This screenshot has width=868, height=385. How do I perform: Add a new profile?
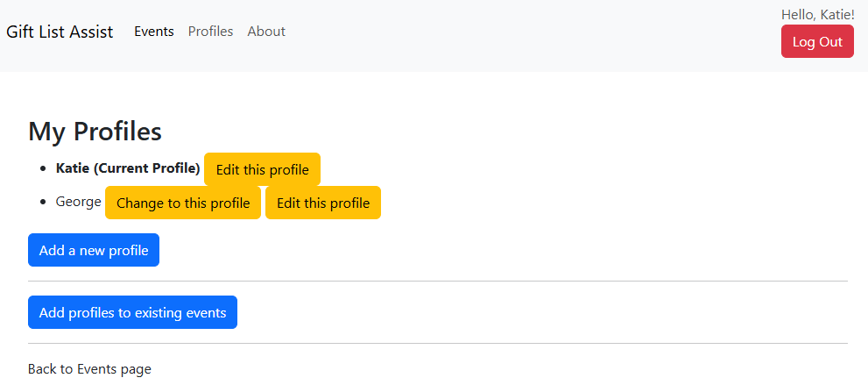pyautogui.click(x=93, y=250)
